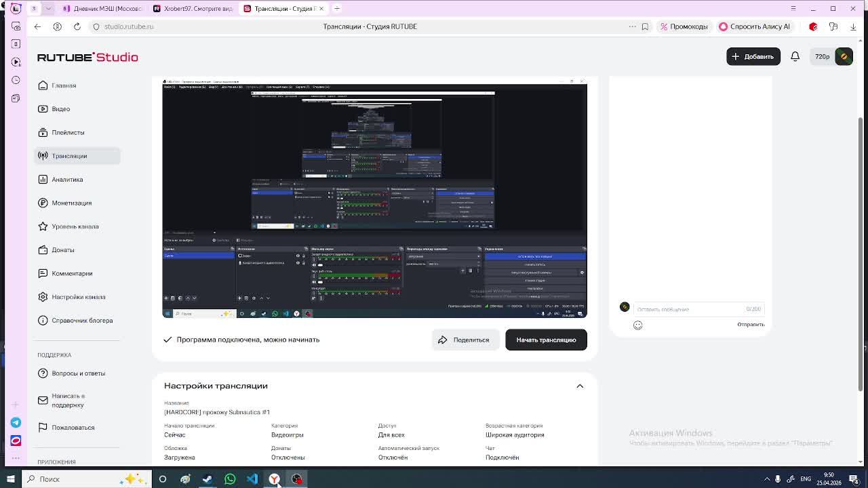Click Отправить to send chat message
The image size is (868, 488).
[x=751, y=325]
